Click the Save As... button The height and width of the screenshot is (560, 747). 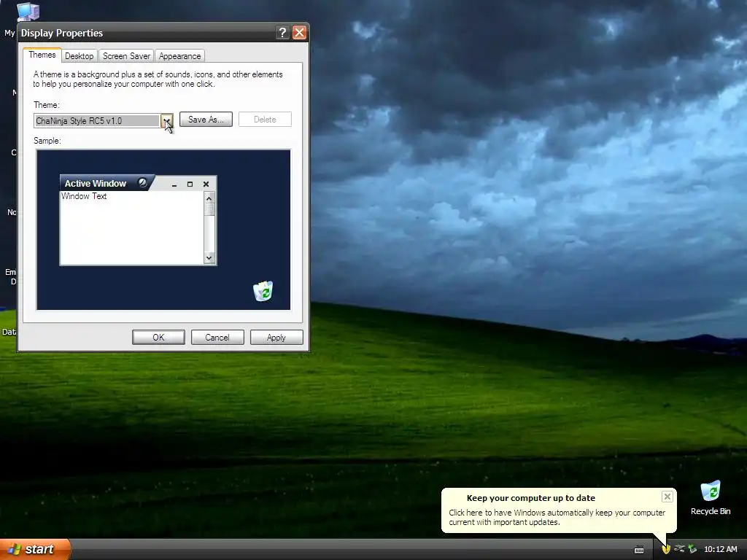[206, 120]
